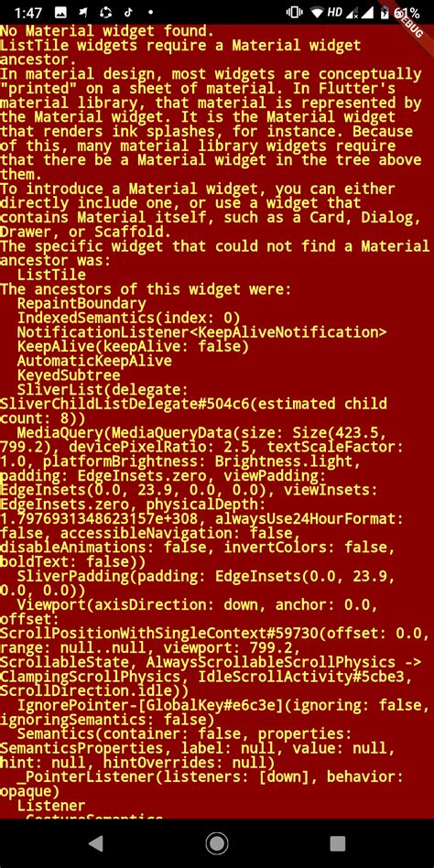Tap the 'KeyedSubtree' ancestor entry

(69, 375)
